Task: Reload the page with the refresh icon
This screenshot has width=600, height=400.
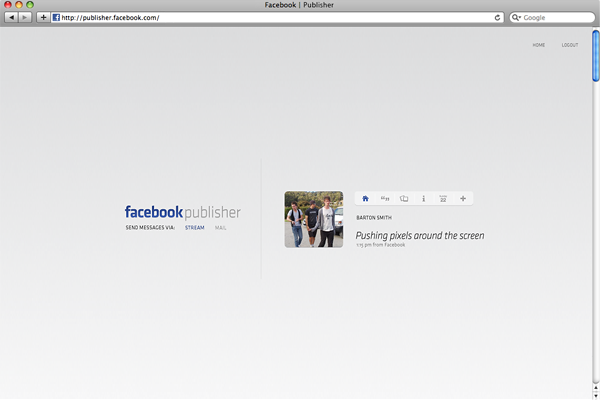Action: click(x=497, y=18)
